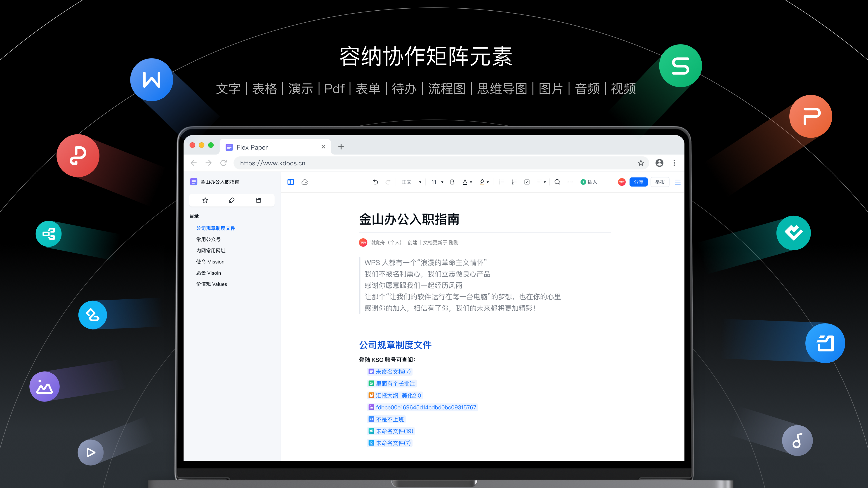Viewport: 868px width, 488px height.
Task: Apply the highlighter color
Action: point(482,182)
